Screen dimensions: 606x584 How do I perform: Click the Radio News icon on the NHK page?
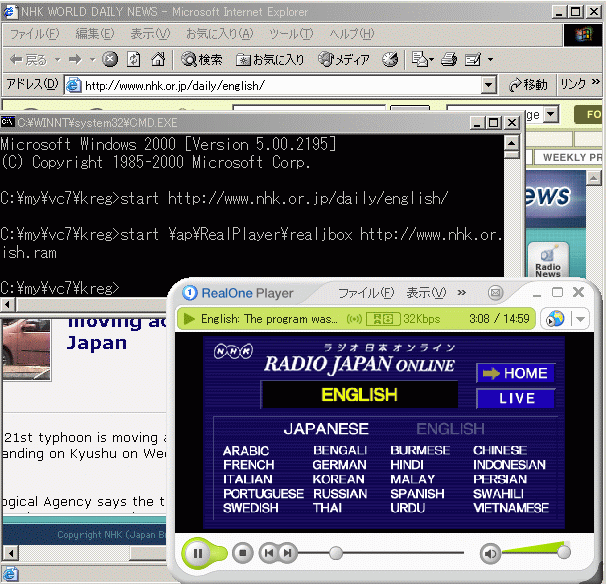pyautogui.click(x=548, y=260)
